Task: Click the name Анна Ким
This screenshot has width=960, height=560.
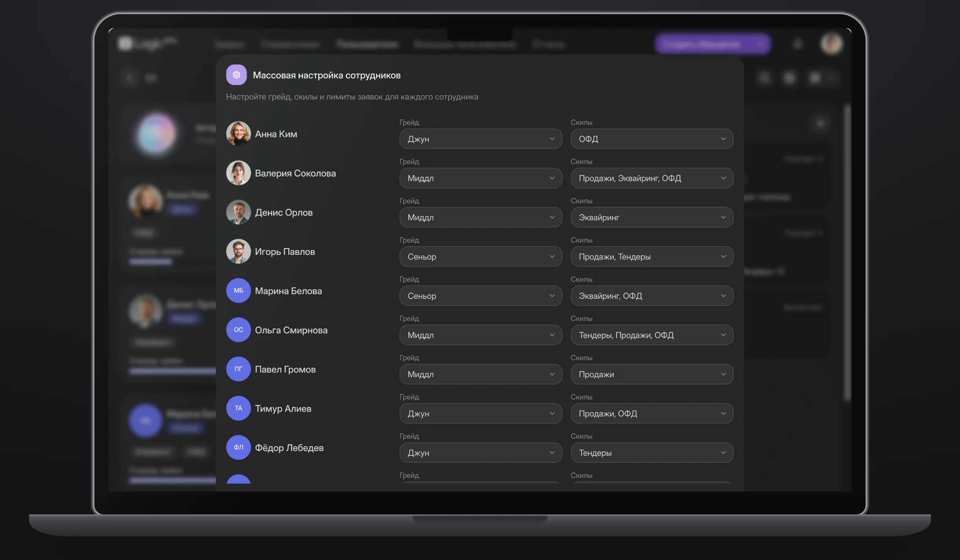Action: 276,134
